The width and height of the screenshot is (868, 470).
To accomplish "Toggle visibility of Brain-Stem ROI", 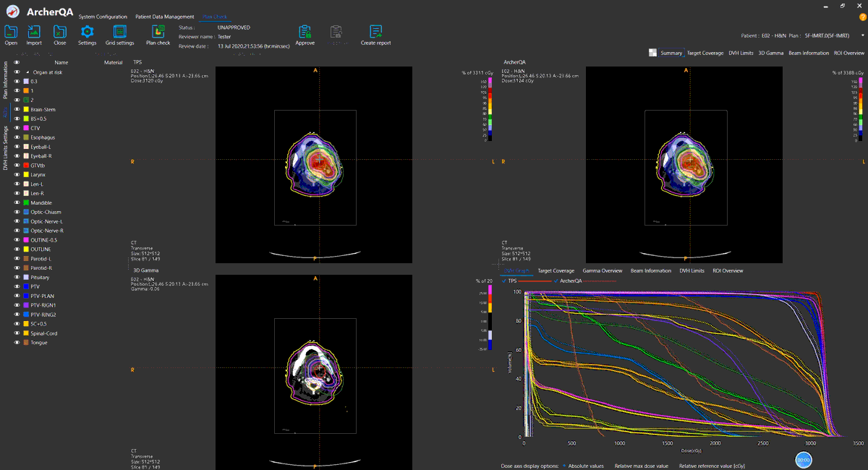I will click(17, 109).
